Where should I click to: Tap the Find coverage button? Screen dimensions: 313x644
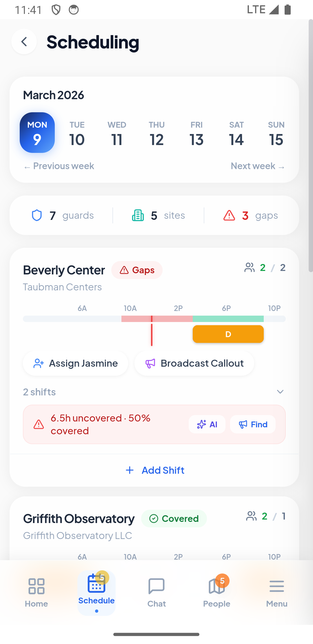click(253, 424)
